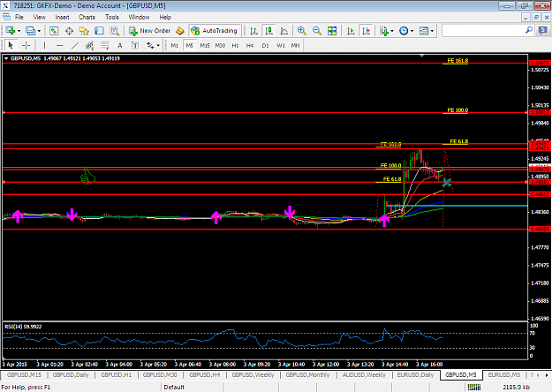Switch to the GBPUSD,Daily chart tab
The image size is (552, 392).
click(71, 374)
